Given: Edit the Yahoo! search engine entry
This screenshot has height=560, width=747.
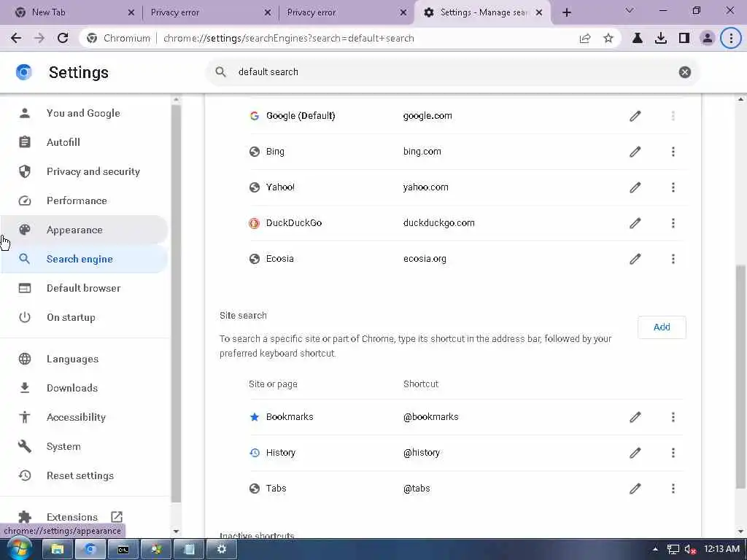Looking at the screenshot, I should coord(635,187).
